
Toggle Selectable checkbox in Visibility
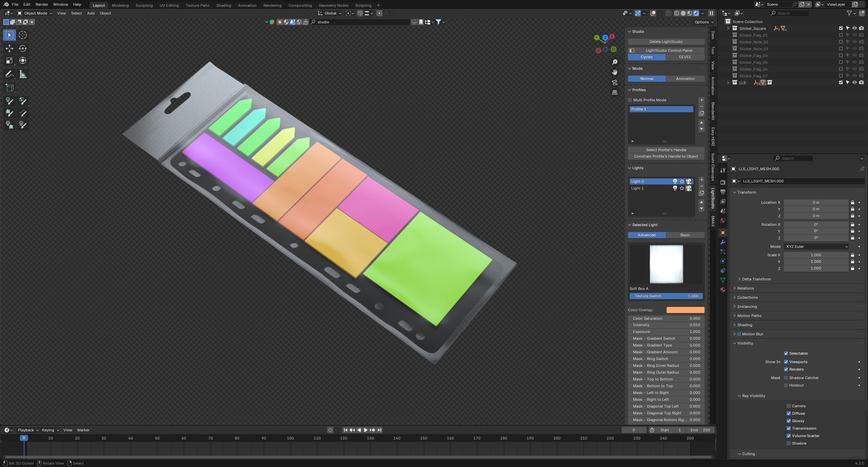pyautogui.click(x=786, y=353)
